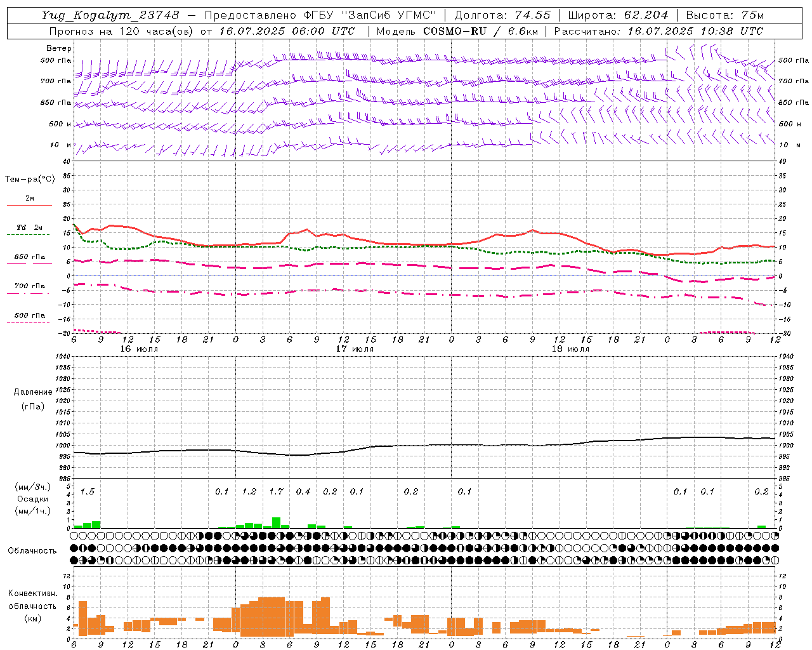The height and width of the screenshot is (650, 812).
Task: Click the Широта: 62.204 header value
Action: [x=618, y=15]
